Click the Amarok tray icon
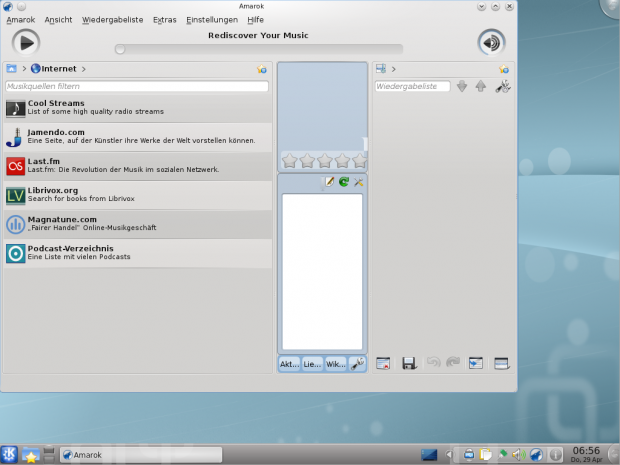The image size is (620, 465). [536, 455]
